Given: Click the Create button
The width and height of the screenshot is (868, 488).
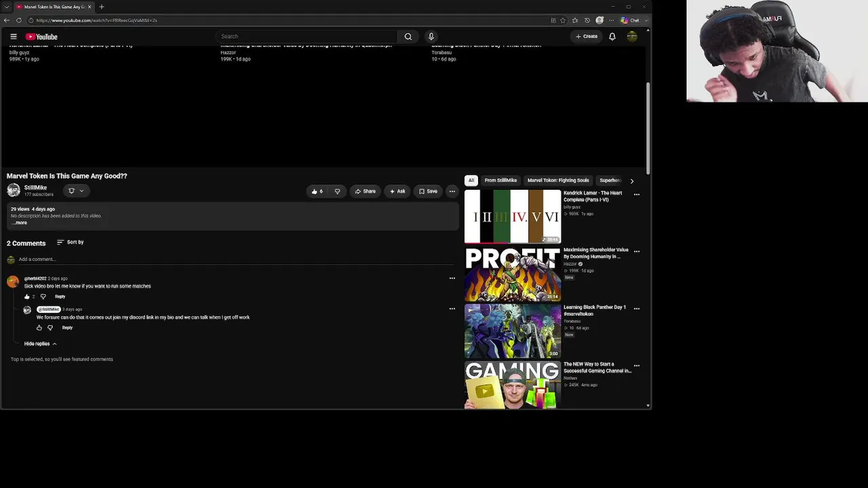Looking at the screenshot, I should point(587,37).
